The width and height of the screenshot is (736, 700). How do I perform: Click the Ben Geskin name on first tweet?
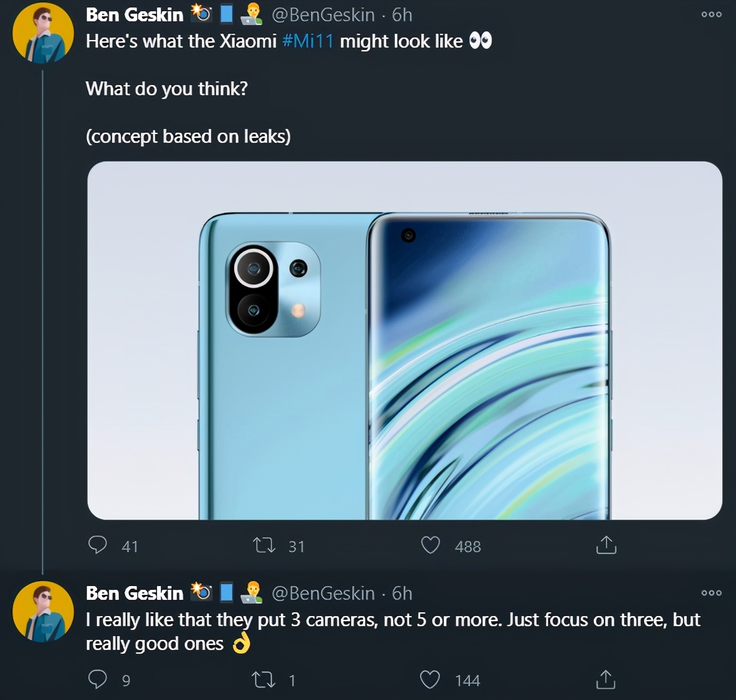[x=135, y=14]
